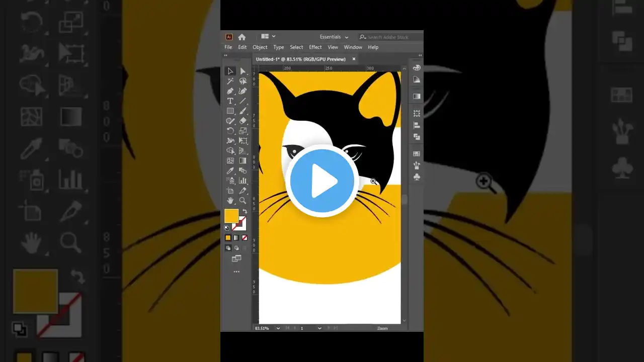Choose the Gradient tool
The width and height of the screenshot is (644, 362).
[x=243, y=161]
